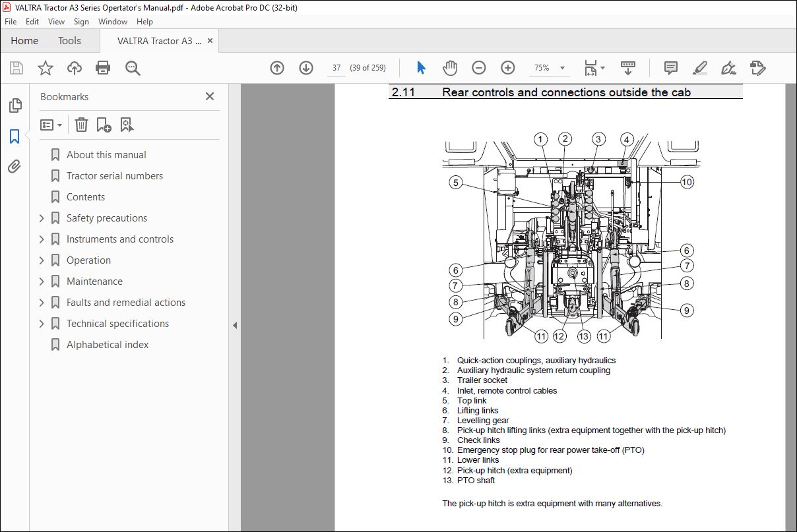Click the Print file icon
This screenshot has height=532, width=797.
(103, 68)
